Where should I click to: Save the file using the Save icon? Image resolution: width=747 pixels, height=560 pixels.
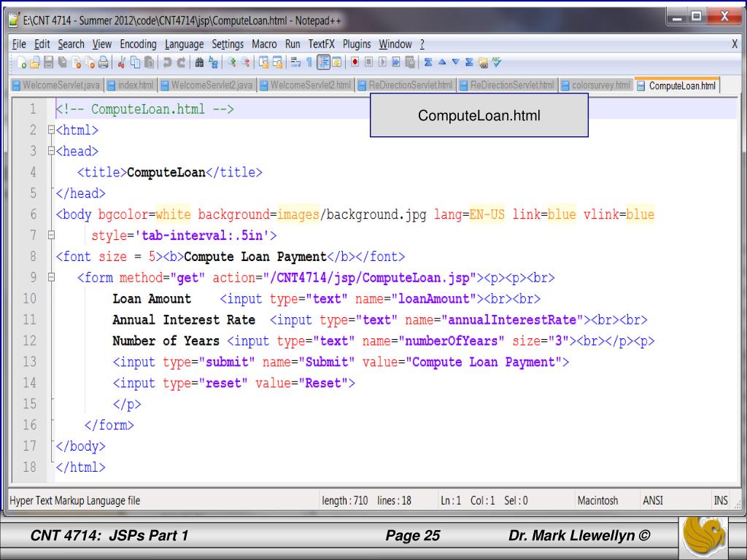pyautogui.click(x=49, y=63)
